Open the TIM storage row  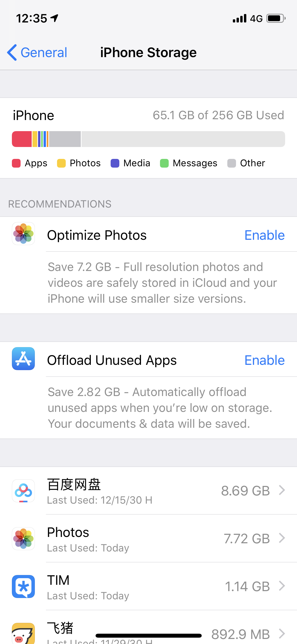pyautogui.click(x=158, y=586)
